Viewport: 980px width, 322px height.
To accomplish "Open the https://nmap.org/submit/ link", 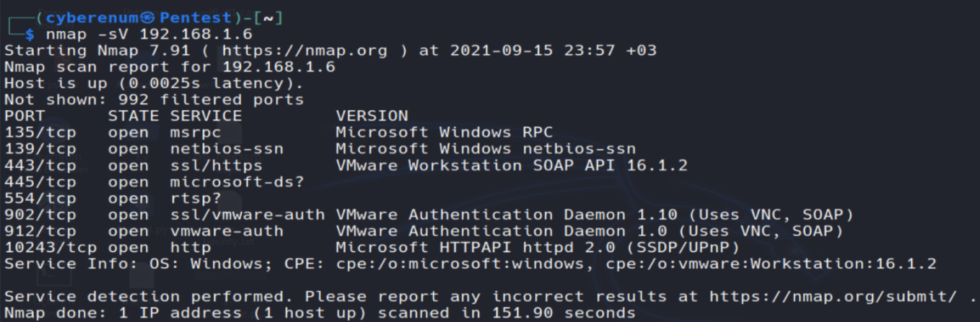I will (x=833, y=296).
